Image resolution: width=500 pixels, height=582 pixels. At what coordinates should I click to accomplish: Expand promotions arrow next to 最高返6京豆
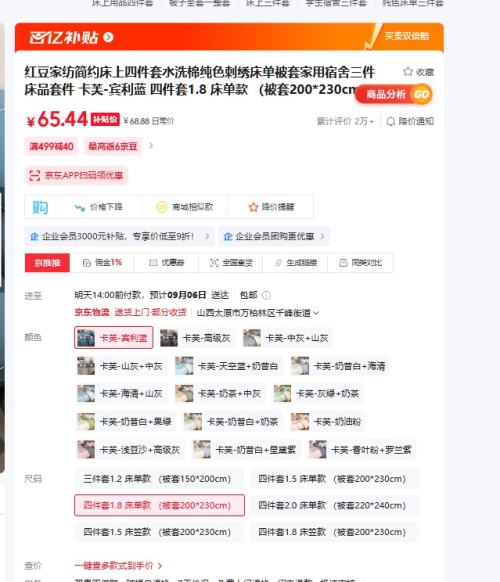[x=151, y=146]
